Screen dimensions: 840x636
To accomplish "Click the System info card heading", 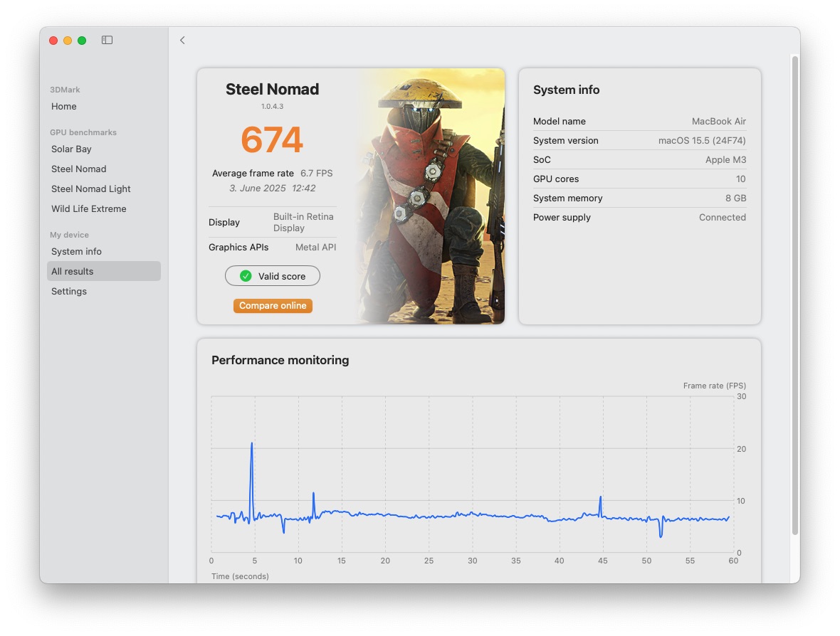I will [566, 90].
